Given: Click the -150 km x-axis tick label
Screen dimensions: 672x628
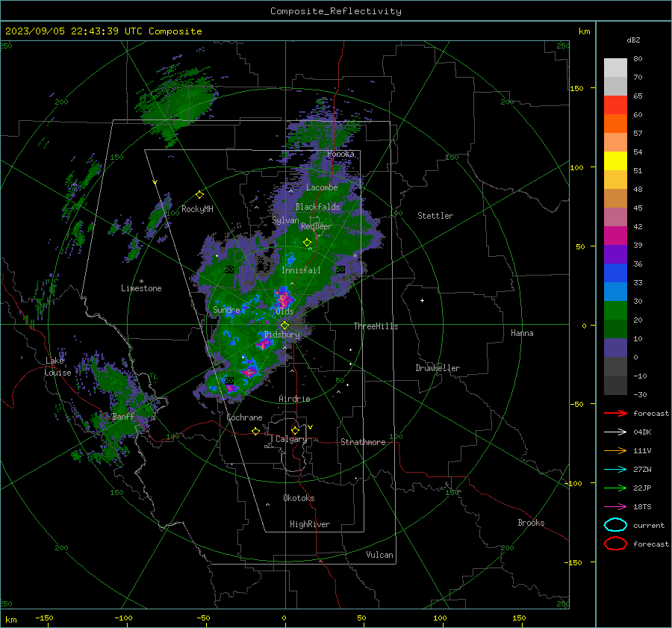Looking at the screenshot, I should pos(44,618).
